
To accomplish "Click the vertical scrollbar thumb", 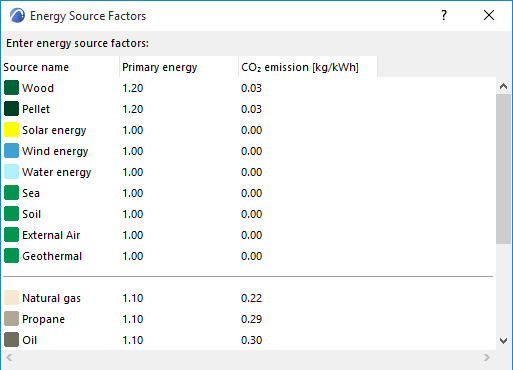I will pyautogui.click(x=503, y=169).
